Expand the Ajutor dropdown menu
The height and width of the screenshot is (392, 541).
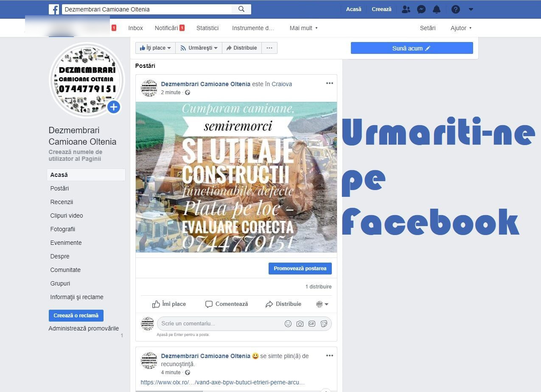(461, 28)
